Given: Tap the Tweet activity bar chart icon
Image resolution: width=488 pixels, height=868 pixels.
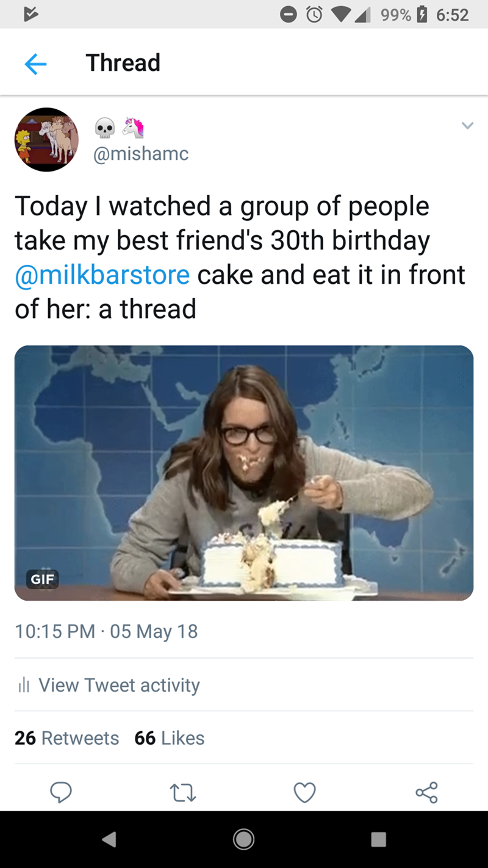Looking at the screenshot, I should coord(24,685).
